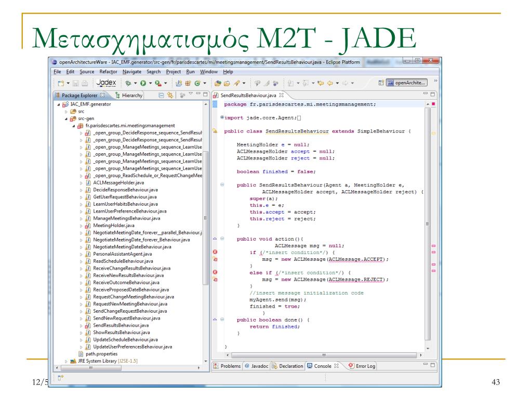Expand the folded import statements
Screen dimensions: 532x399
[x=222, y=117]
